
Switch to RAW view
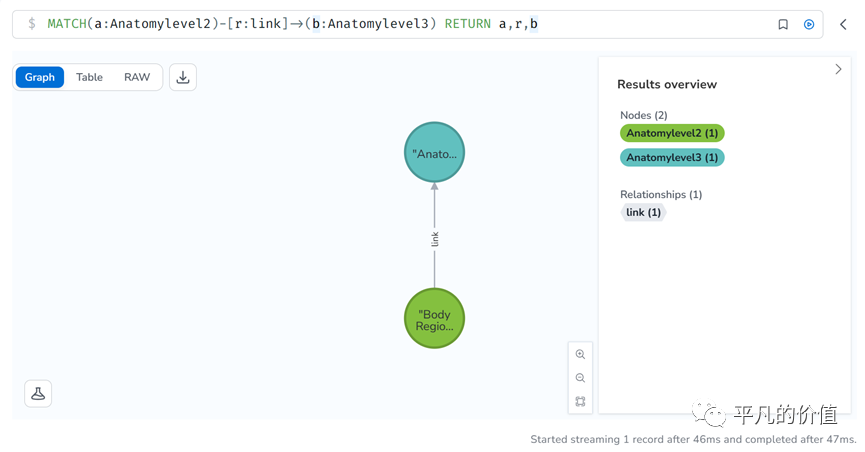[x=137, y=77]
